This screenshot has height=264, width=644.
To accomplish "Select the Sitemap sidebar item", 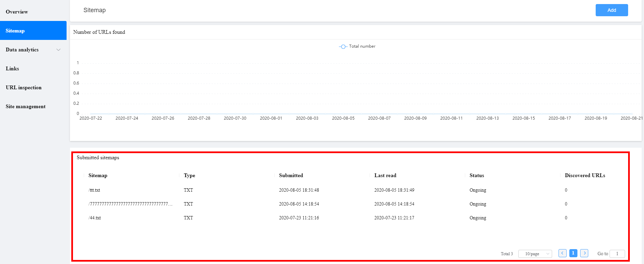I will tap(33, 30).
